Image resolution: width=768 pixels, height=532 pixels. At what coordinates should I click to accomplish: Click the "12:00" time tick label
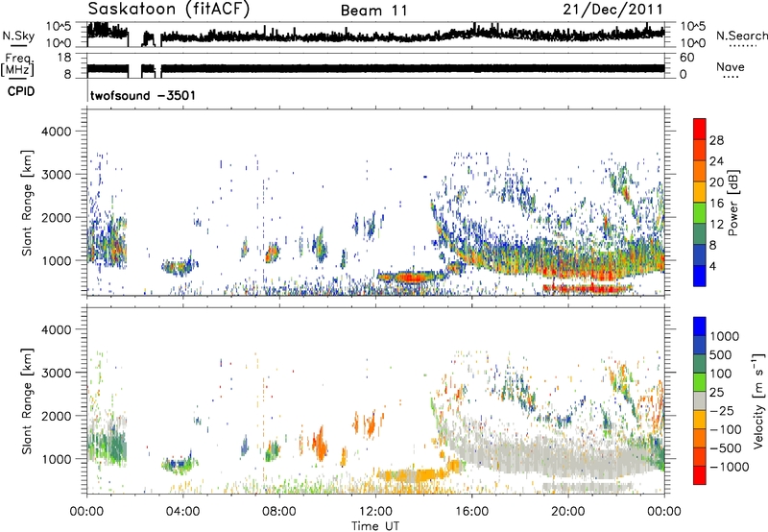click(x=375, y=512)
